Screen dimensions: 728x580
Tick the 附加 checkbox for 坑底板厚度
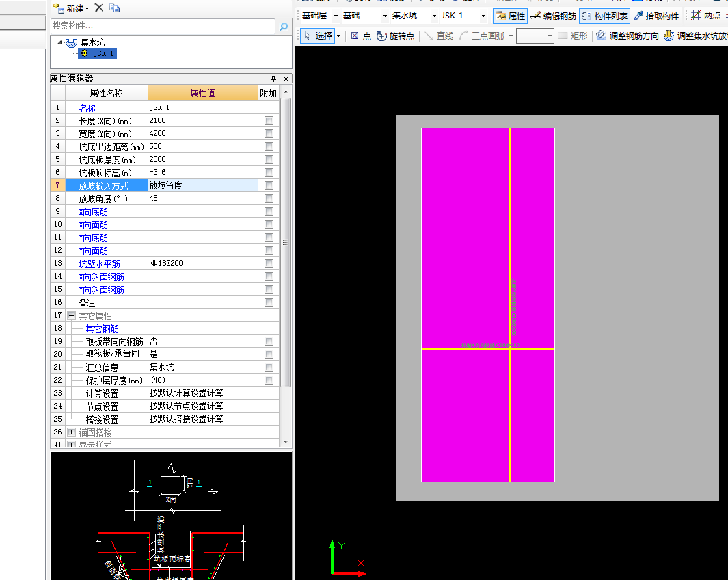[269, 159]
